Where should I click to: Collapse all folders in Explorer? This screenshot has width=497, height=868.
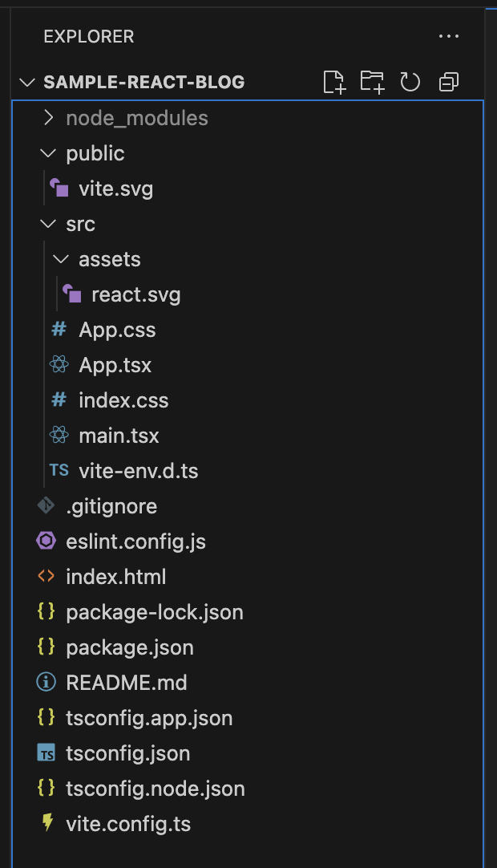coord(448,82)
